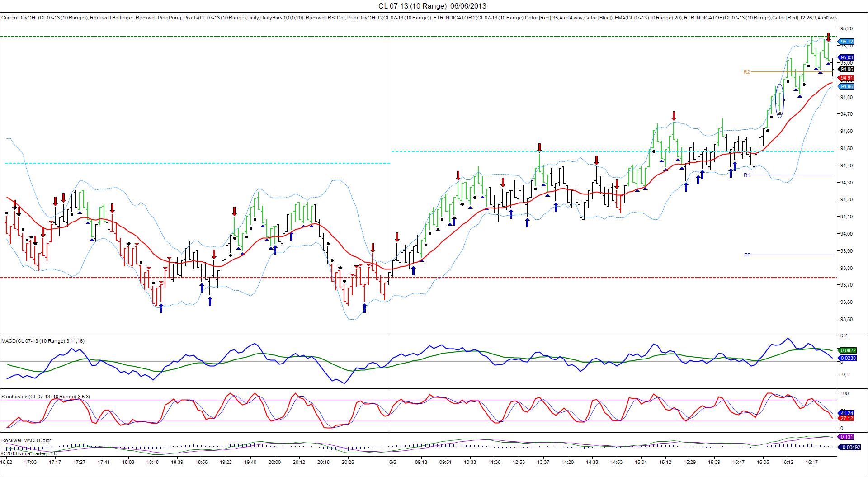Click the 16:05 time axis label
The height and width of the screenshot is (477, 868).
tap(763, 462)
